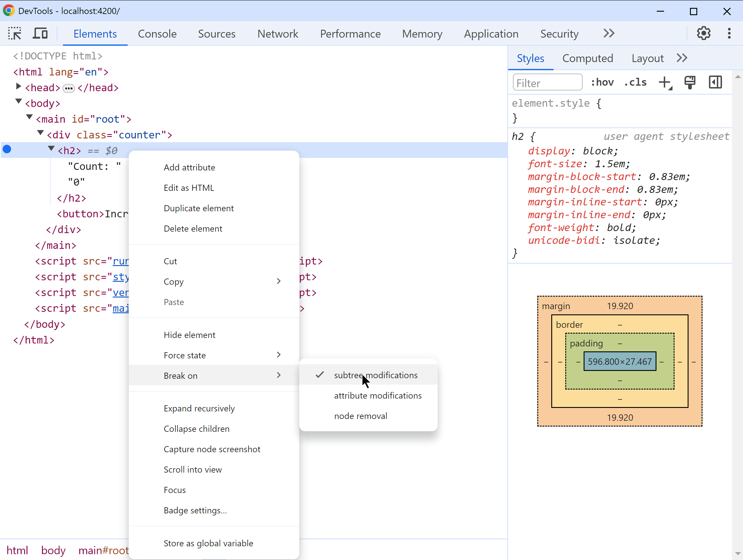Select Cut in context menu
This screenshot has height=560, width=743.
pos(214,261)
